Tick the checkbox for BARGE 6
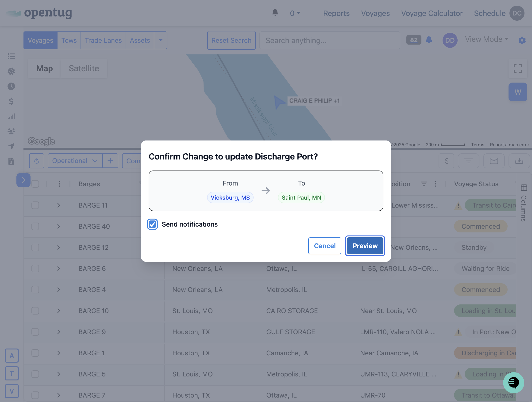 click(35, 268)
